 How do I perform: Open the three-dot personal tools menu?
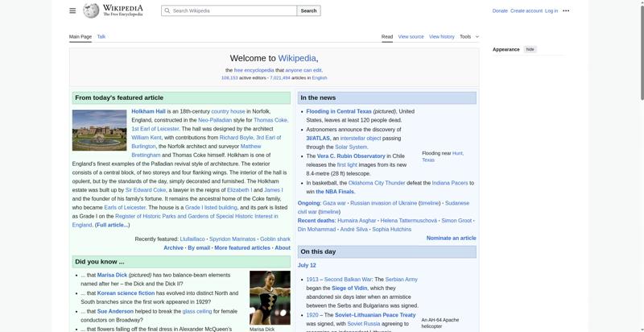point(566,10)
